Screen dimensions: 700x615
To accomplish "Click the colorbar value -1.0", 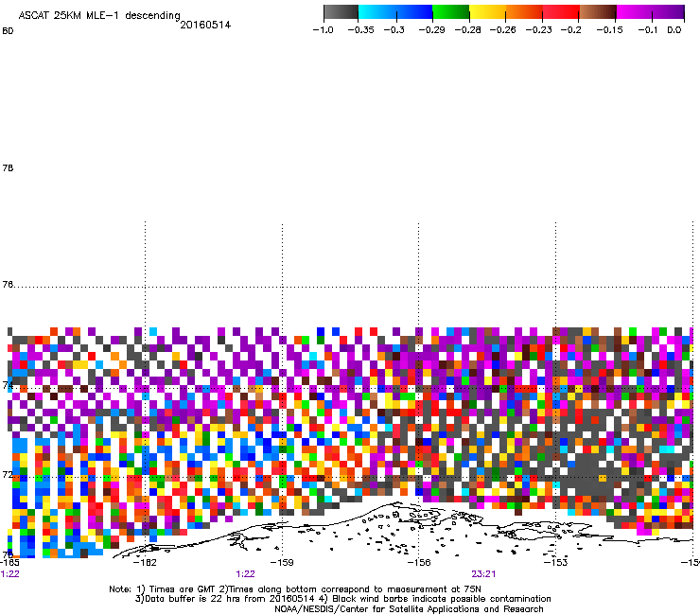I will (323, 30).
